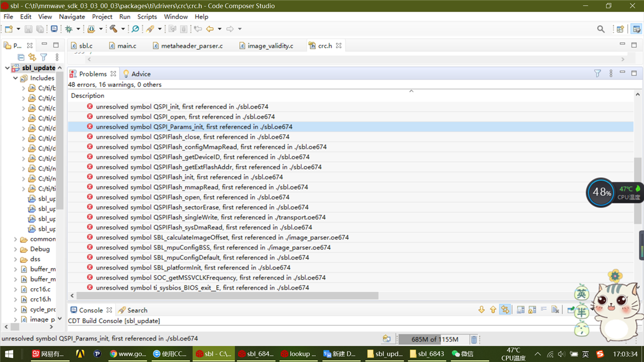Toggle Link with Editor in Project Explorer
The width and height of the screenshot is (644, 362).
point(32,57)
